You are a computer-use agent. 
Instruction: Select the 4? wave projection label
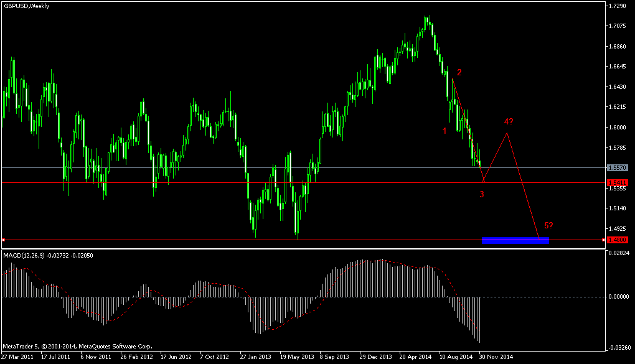509,121
